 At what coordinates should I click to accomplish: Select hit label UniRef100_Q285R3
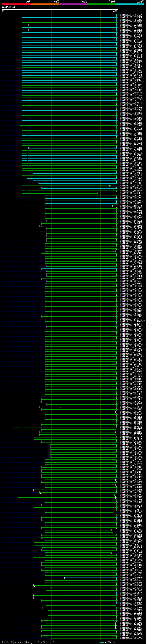[131, 208]
